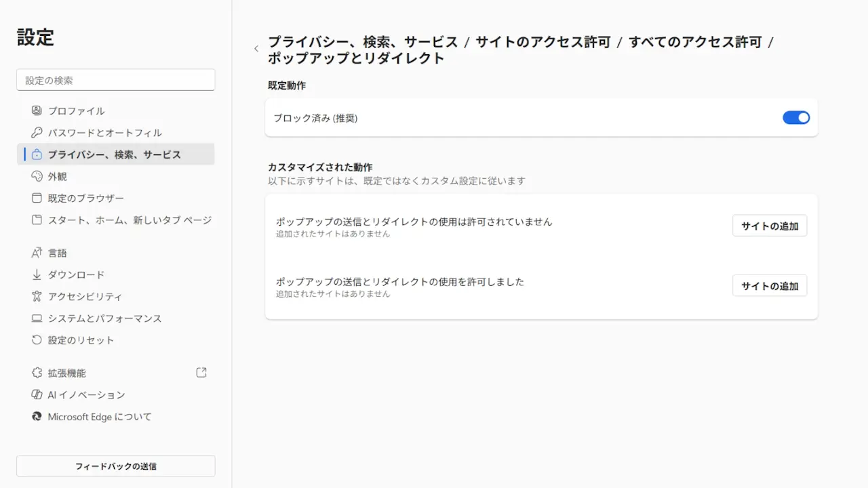Go back using the breadcrumb chevron arrow

[x=256, y=49]
